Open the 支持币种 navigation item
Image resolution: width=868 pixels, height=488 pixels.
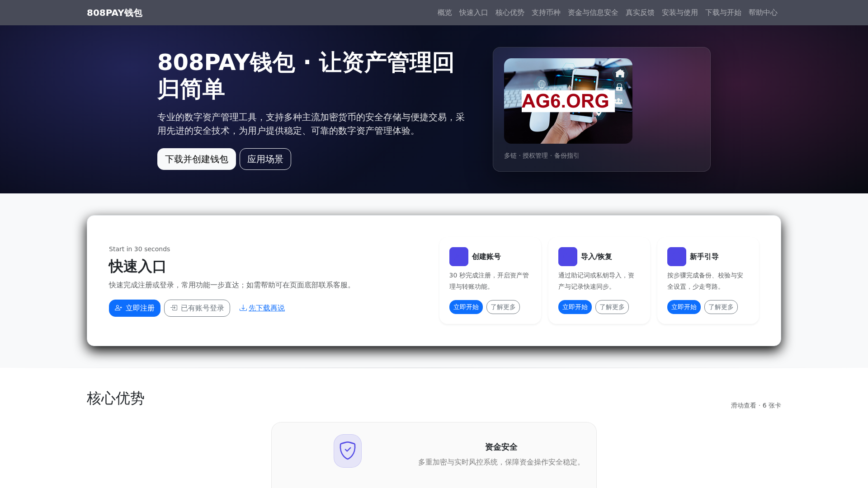546,13
